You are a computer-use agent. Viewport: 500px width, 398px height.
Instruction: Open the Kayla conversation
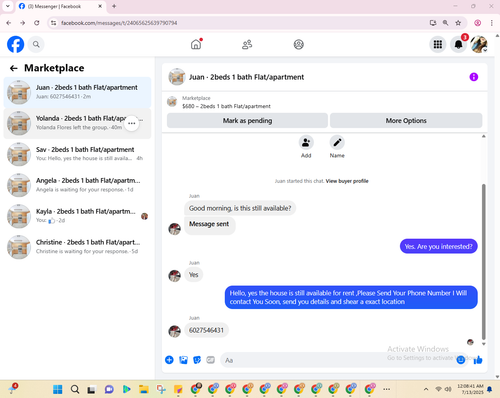[77, 216]
